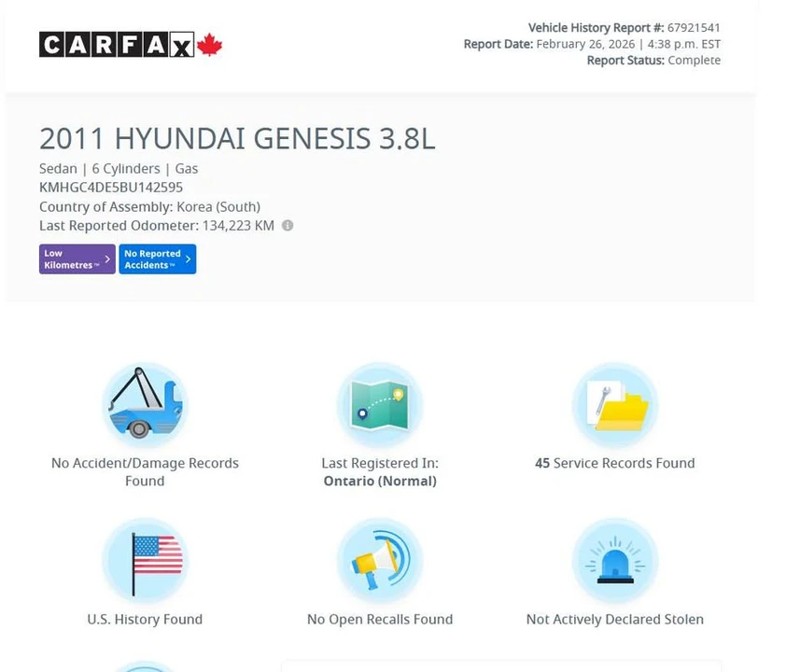Expand chevron on Low Kilometres badge

coord(107,259)
